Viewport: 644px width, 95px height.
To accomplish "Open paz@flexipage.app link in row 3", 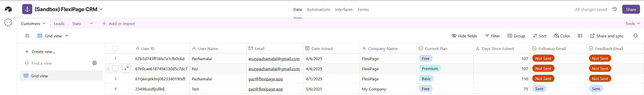I will pos(266,79).
